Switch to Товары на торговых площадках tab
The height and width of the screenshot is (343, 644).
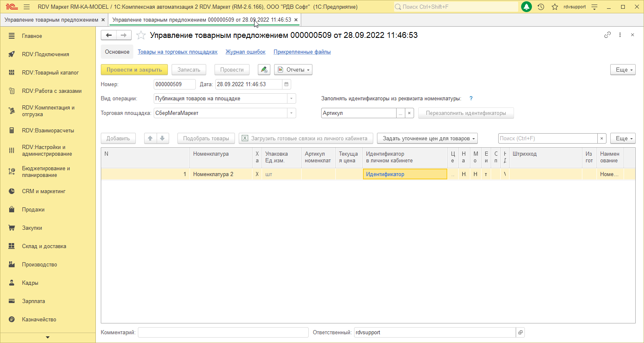coord(177,52)
